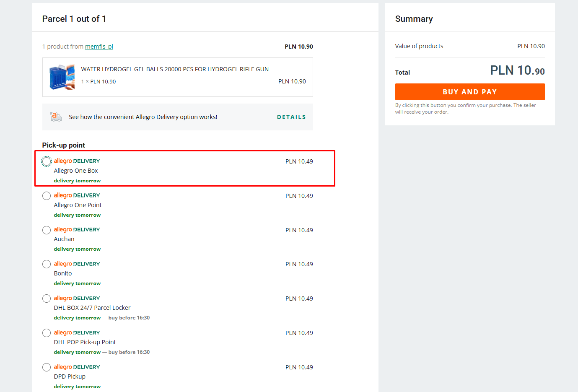Click the Allegro Delivery logo above Bonito
Image resolution: width=578 pixels, height=392 pixels.
[77, 264]
